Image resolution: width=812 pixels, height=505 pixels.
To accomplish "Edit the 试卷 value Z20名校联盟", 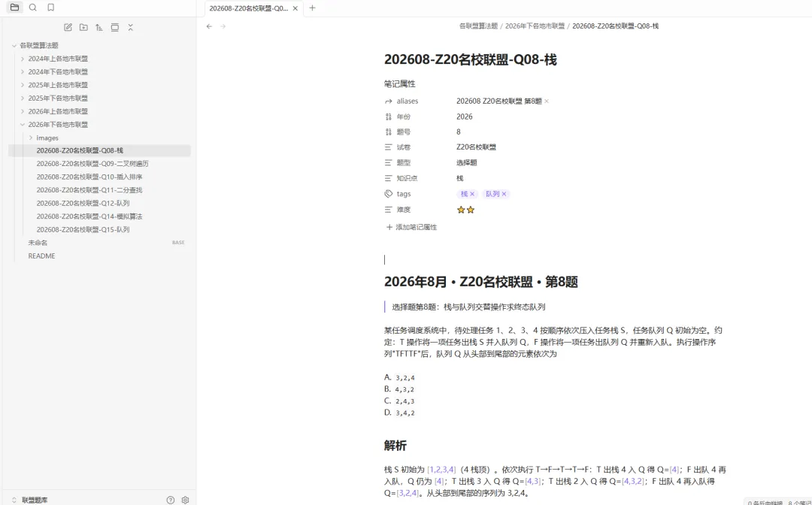I will click(476, 147).
